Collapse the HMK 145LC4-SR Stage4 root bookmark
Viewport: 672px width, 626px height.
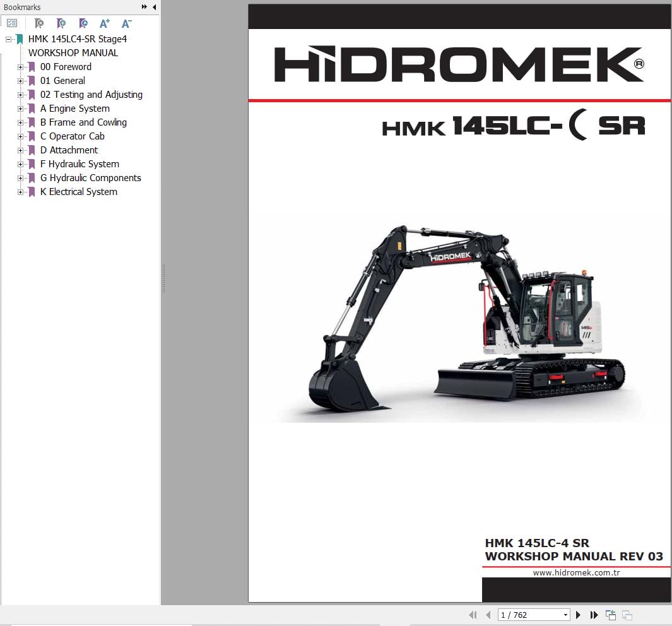(x=7, y=38)
